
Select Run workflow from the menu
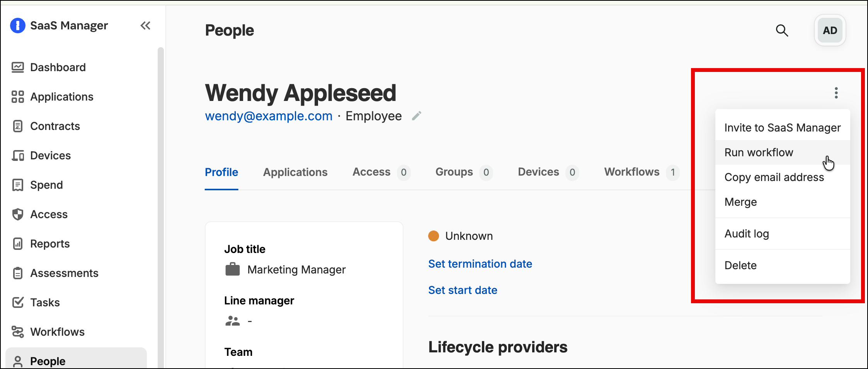pyautogui.click(x=783, y=152)
